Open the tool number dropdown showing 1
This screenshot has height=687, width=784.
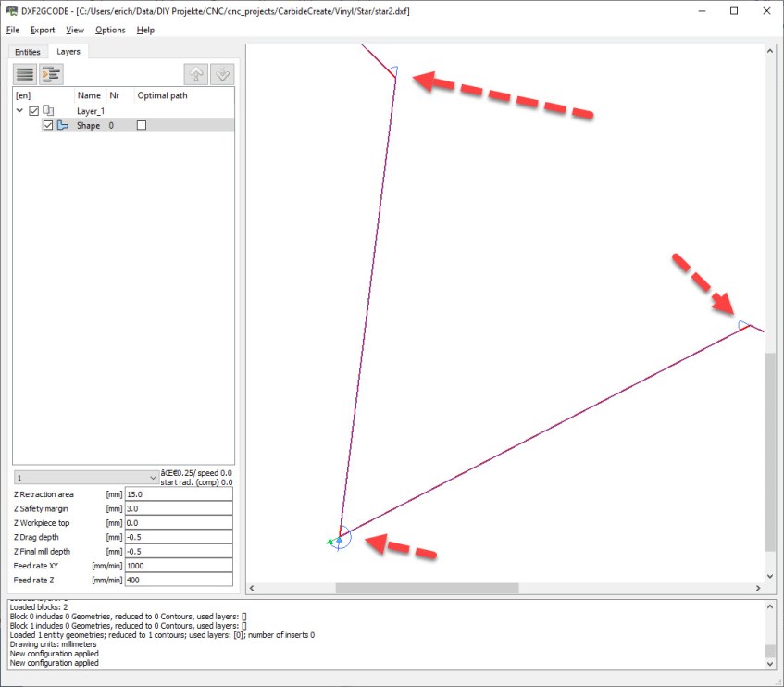pyautogui.click(x=86, y=477)
